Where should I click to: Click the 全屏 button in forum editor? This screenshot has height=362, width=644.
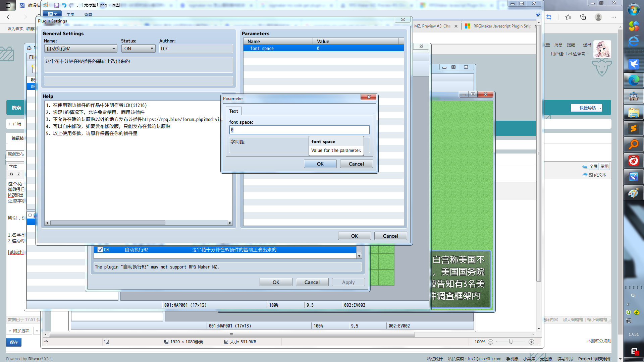593,167
